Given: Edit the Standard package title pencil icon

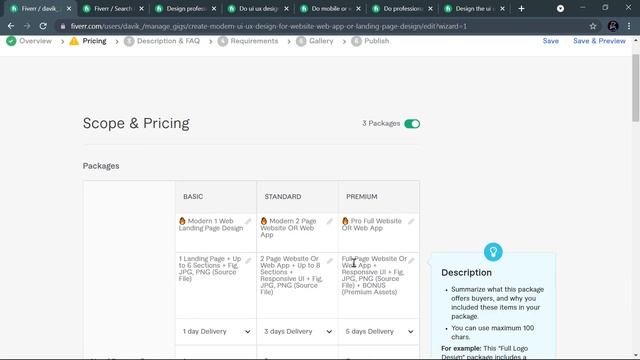Looking at the screenshot, I should (x=330, y=221).
